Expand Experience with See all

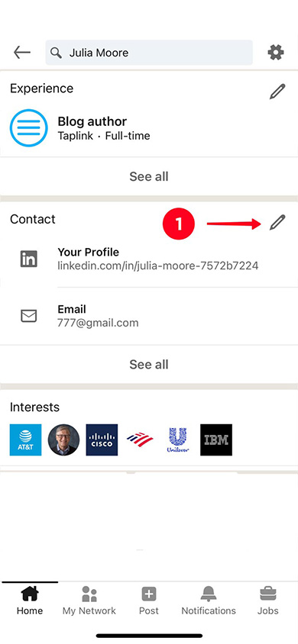point(149,176)
